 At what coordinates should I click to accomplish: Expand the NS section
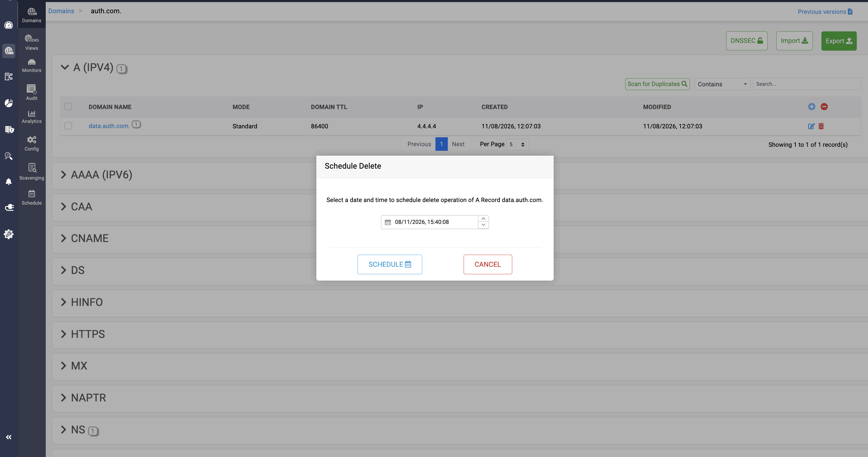(63, 429)
